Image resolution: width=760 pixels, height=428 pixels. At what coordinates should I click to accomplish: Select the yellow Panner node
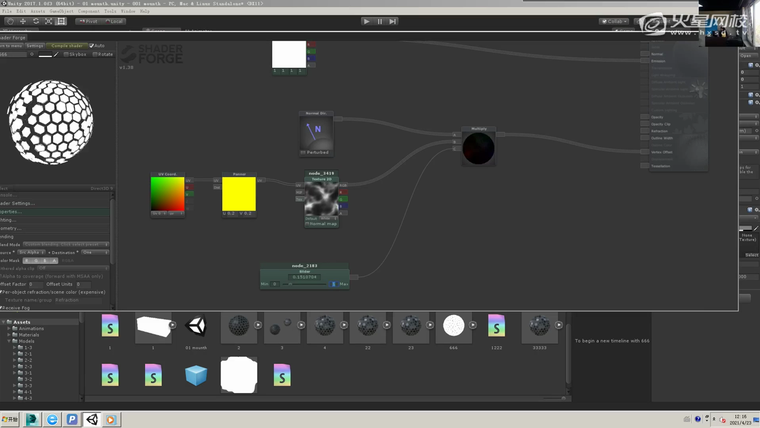pyautogui.click(x=239, y=194)
